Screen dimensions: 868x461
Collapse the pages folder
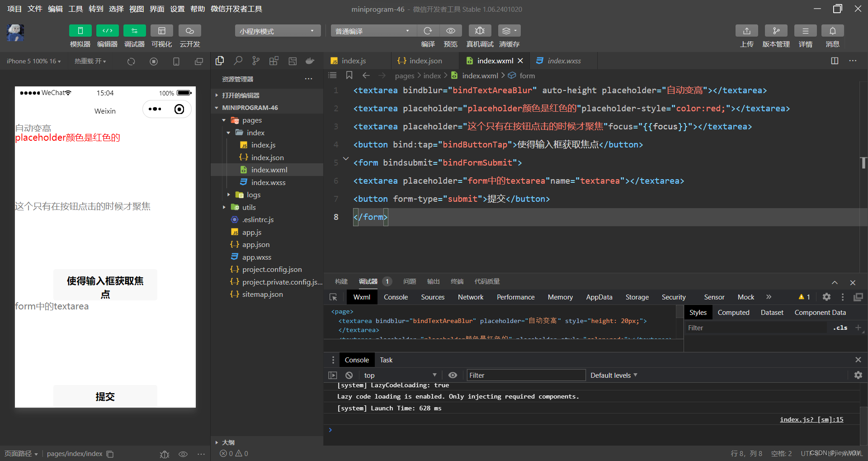224,120
